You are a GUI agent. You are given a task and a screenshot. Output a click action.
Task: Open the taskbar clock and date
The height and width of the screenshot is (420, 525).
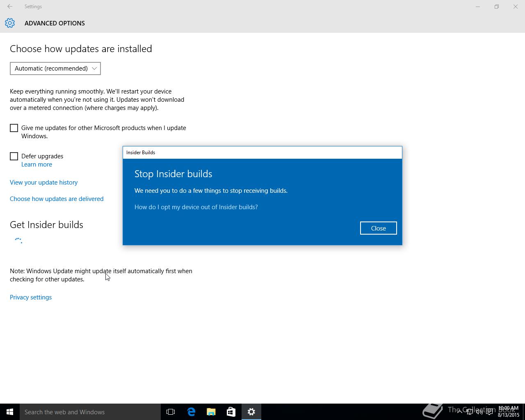point(509,412)
